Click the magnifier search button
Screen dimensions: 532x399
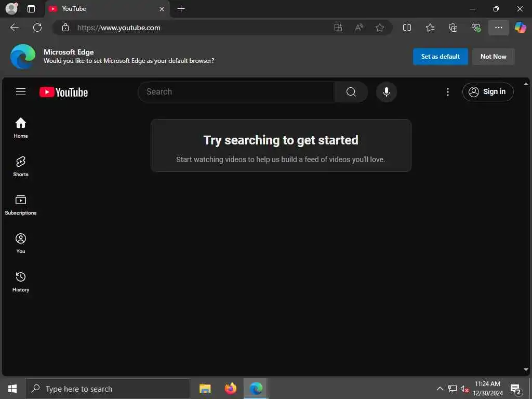coord(351,92)
